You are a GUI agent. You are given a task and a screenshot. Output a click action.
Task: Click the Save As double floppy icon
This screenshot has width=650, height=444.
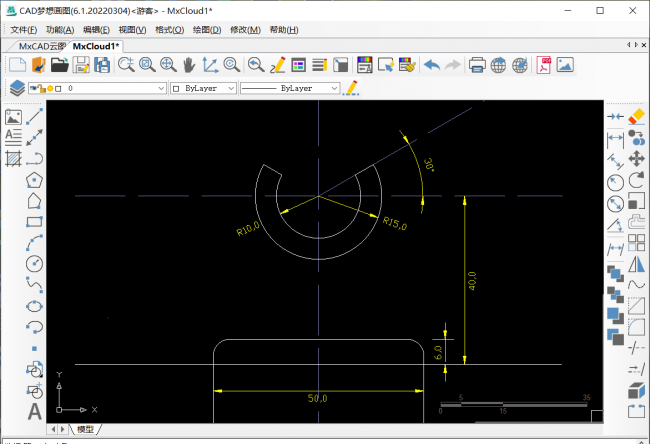(x=102, y=65)
